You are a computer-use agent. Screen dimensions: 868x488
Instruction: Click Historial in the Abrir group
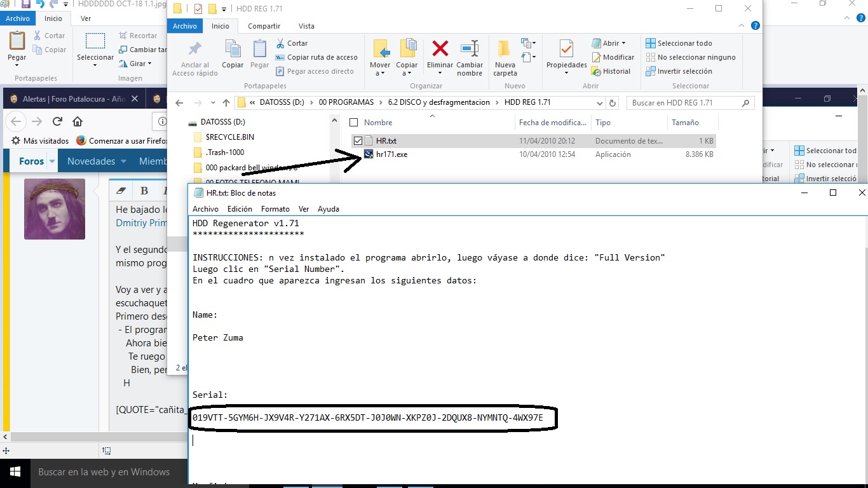pyautogui.click(x=611, y=71)
